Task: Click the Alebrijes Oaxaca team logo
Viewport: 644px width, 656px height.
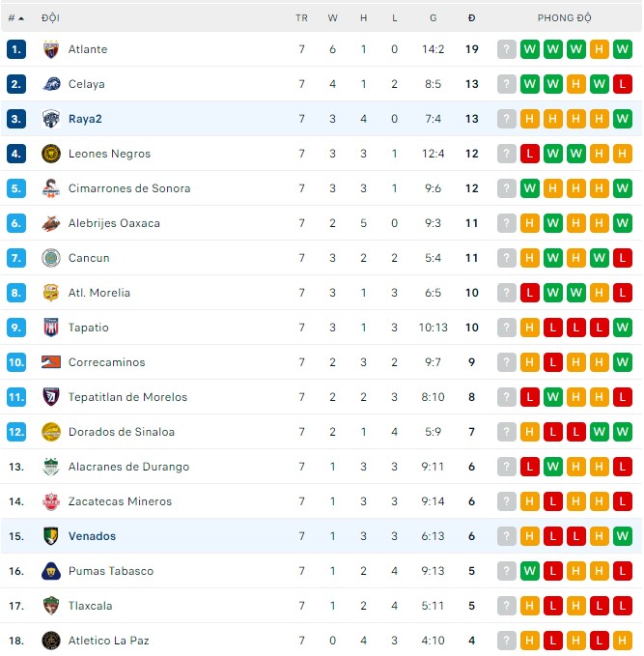Action: click(x=51, y=223)
